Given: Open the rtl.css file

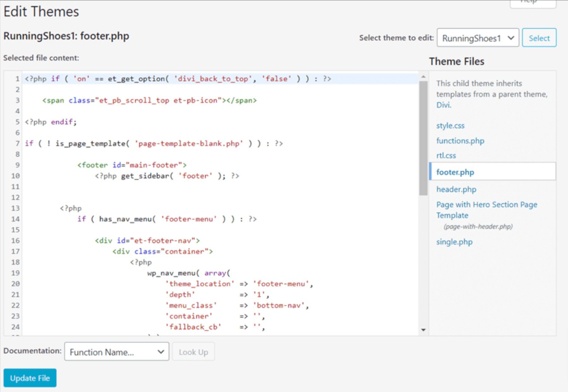Looking at the screenshot, I should [446, 155].
